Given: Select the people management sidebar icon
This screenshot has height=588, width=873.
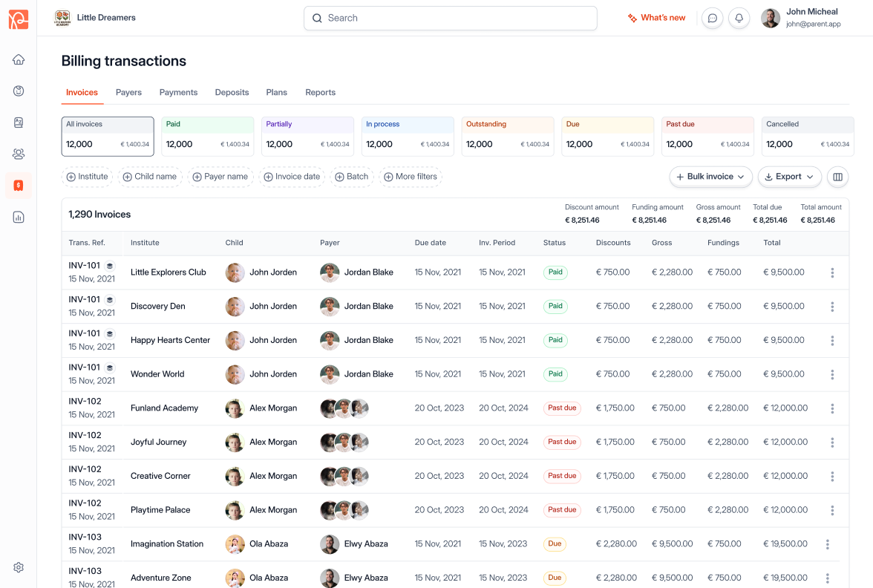Looking at the screenshot, I should point(18,154).
